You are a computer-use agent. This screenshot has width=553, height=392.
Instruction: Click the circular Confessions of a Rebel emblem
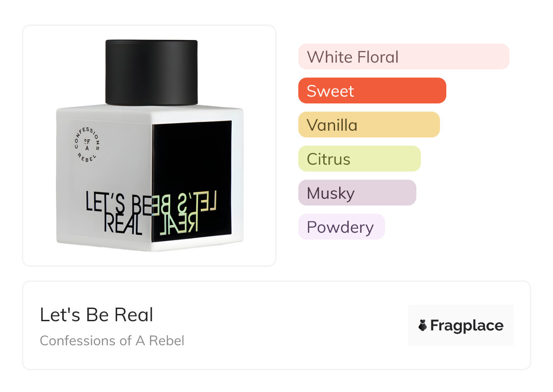(87, 143)
